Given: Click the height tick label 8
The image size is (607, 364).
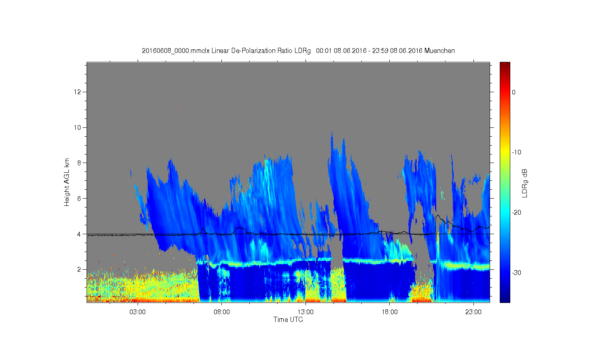Looking at the screenshot, I should [x=80, y=163].
